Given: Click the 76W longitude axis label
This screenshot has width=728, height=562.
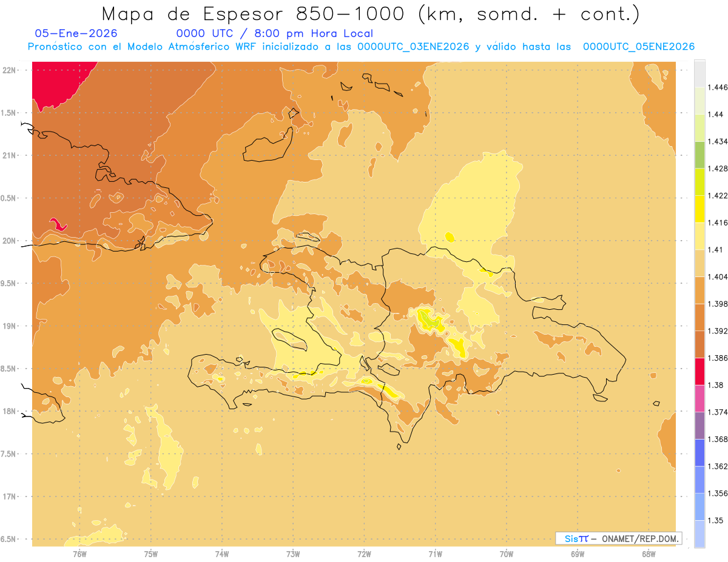Looking at the screenshot, I should pyautogui.click(x=79, y=554).
